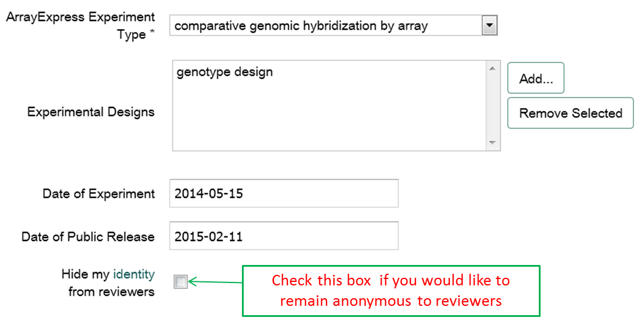Click the Experimental Designs list scroll-up arrow

pyautogui.click(x=492, y=69)
